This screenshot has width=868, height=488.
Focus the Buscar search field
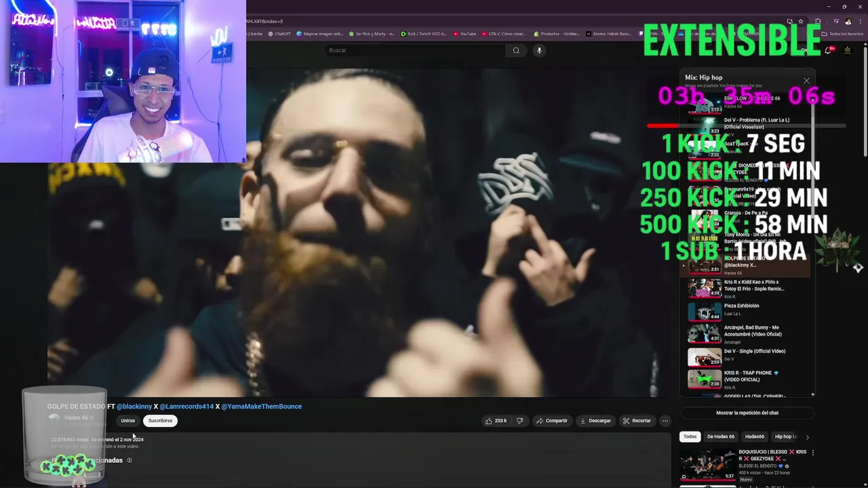[x=415, y=50]
